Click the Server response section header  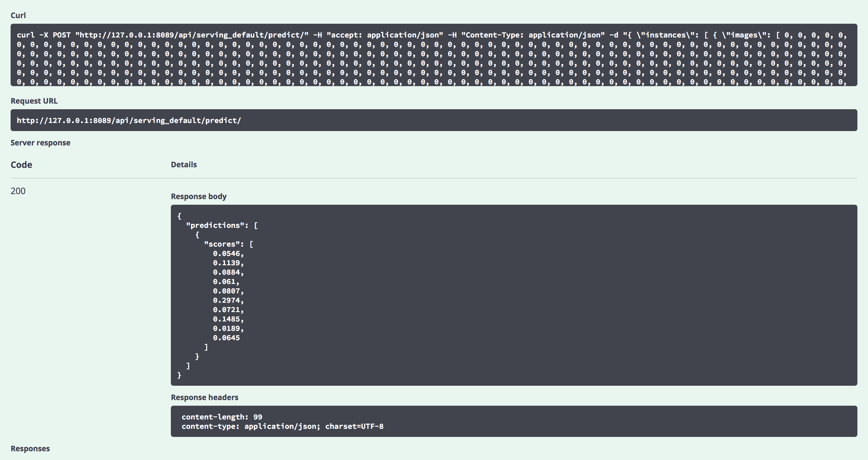tap(41, 142)
